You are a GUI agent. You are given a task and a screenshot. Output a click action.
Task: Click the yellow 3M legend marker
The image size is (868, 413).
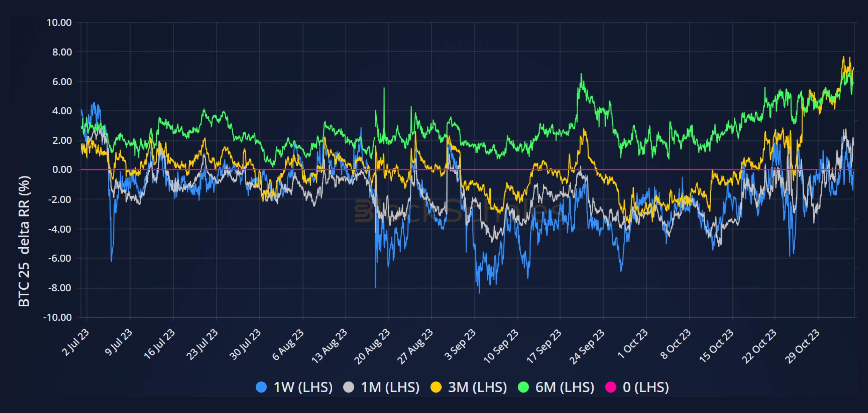(436, 387)
